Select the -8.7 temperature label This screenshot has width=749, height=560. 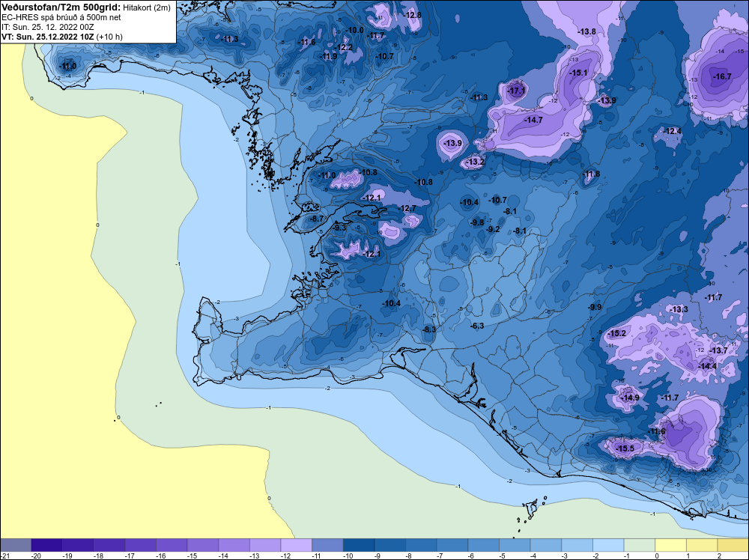click(317, 219)
